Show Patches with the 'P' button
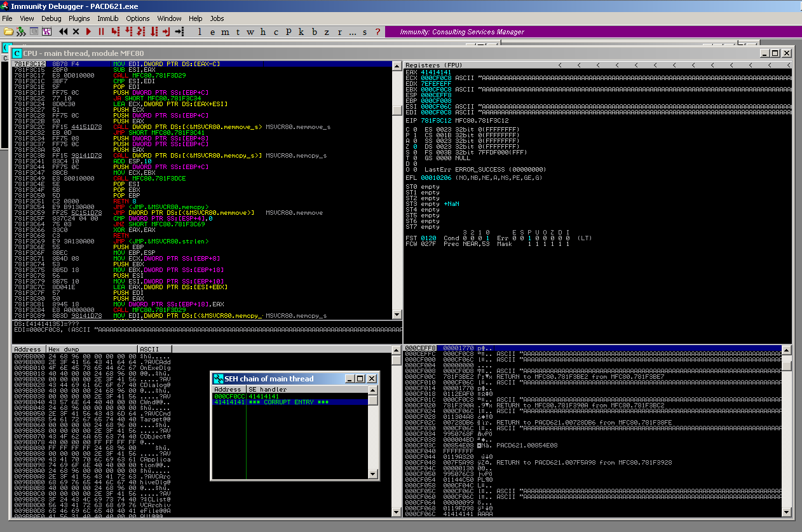This screenshot has height=532, width=802. click(x=289, y=31)
